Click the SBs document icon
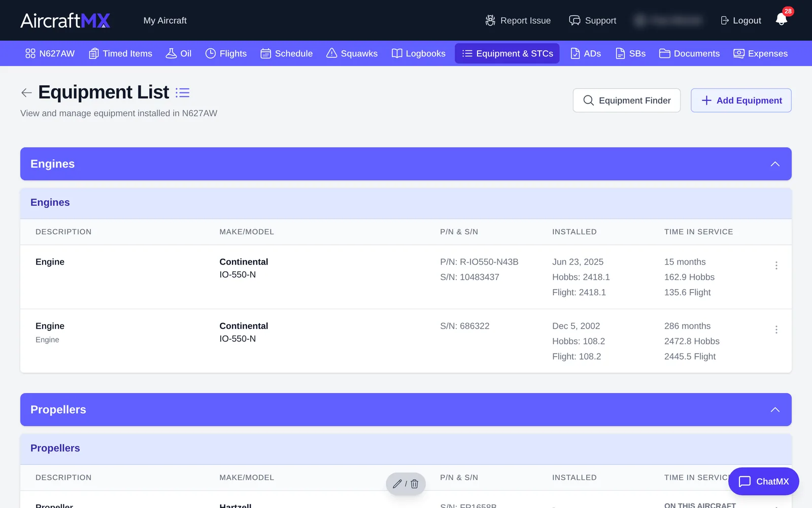The width and height of the screenshot is (812, 508). (x=620, y=53)
